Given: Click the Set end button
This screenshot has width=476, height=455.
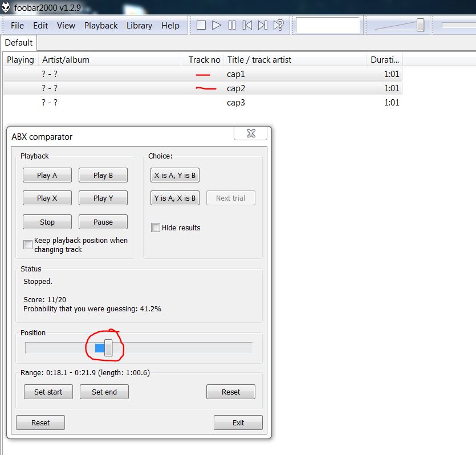Looking at the screenshot, I should (x=104, y=392).
